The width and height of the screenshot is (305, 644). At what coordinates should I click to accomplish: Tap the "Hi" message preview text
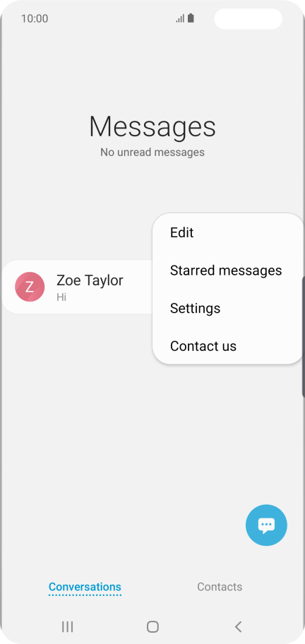(61, 297)
